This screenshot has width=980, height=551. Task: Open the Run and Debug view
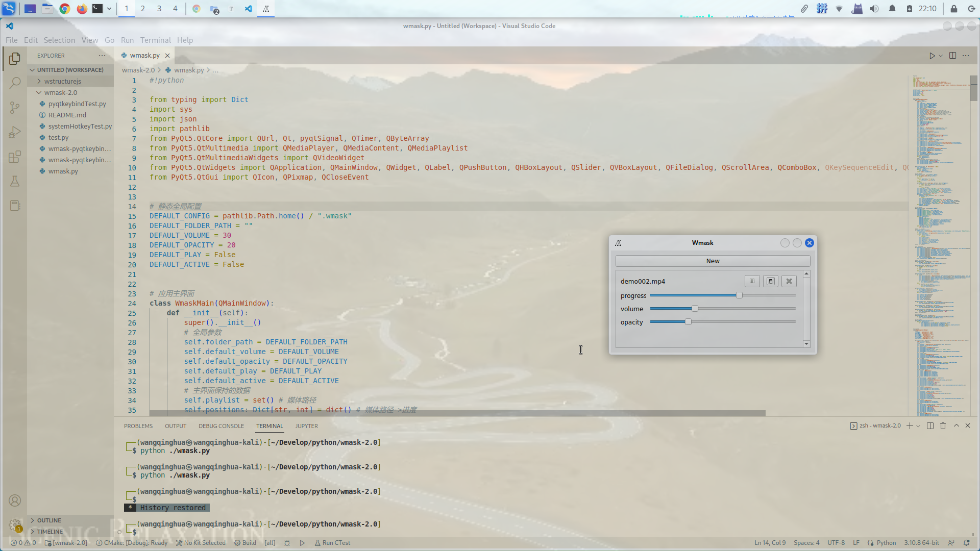[15, 132]
